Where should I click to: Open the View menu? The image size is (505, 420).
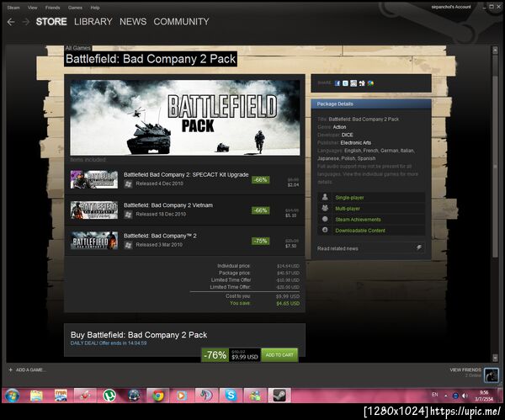pyautogui.click(x=32, y=8)
